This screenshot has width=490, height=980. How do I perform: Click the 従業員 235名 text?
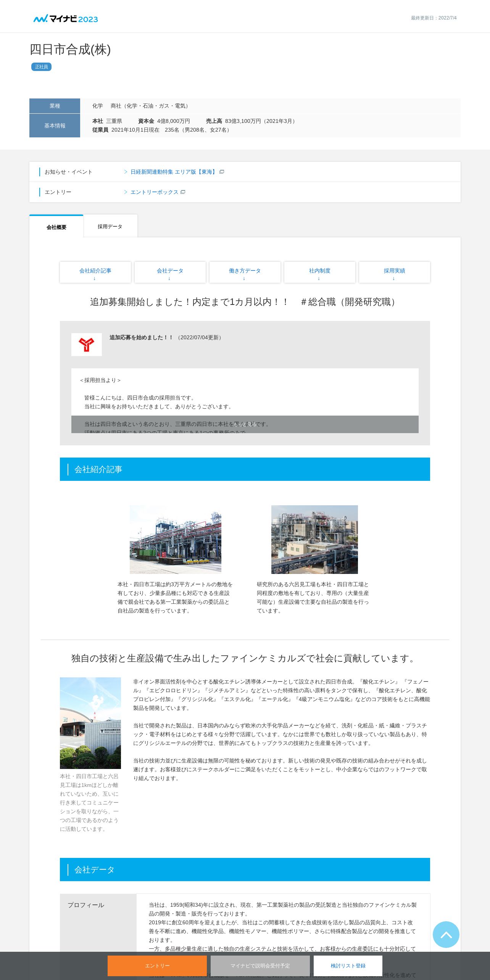162,130
